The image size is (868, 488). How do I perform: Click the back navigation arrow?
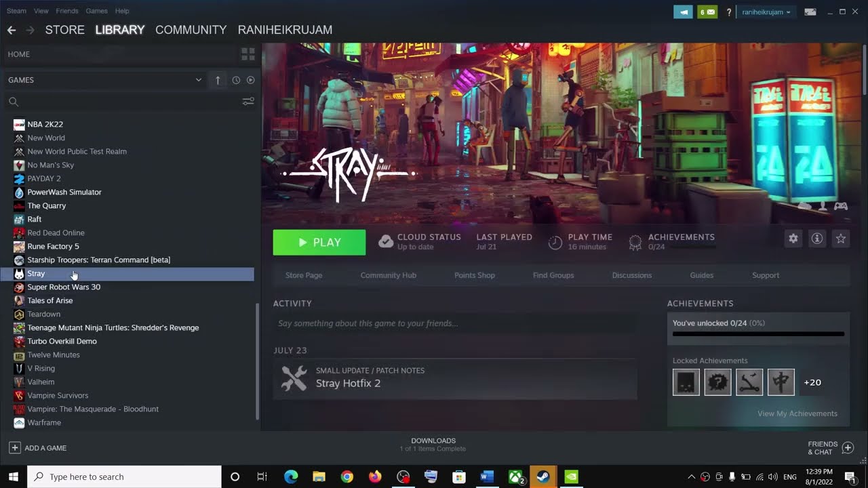click(x=12, y=30)
